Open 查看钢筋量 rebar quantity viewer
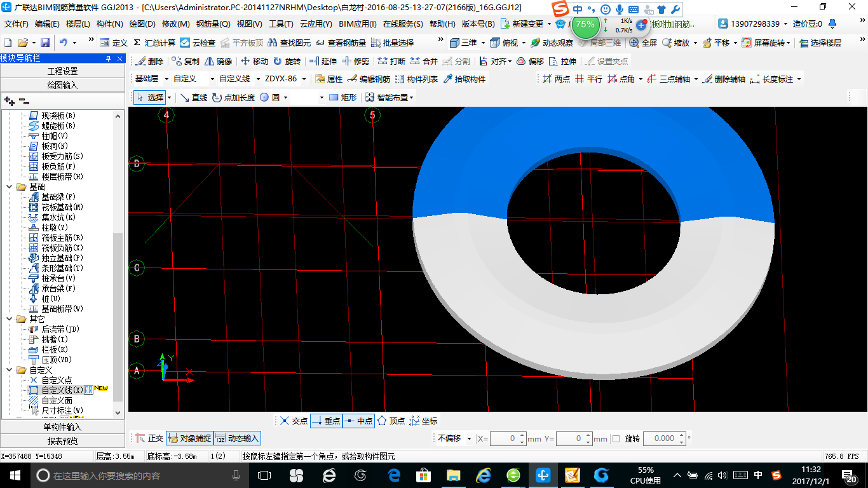868x488 pixels. pyautogui.click(x=340, y=43)
